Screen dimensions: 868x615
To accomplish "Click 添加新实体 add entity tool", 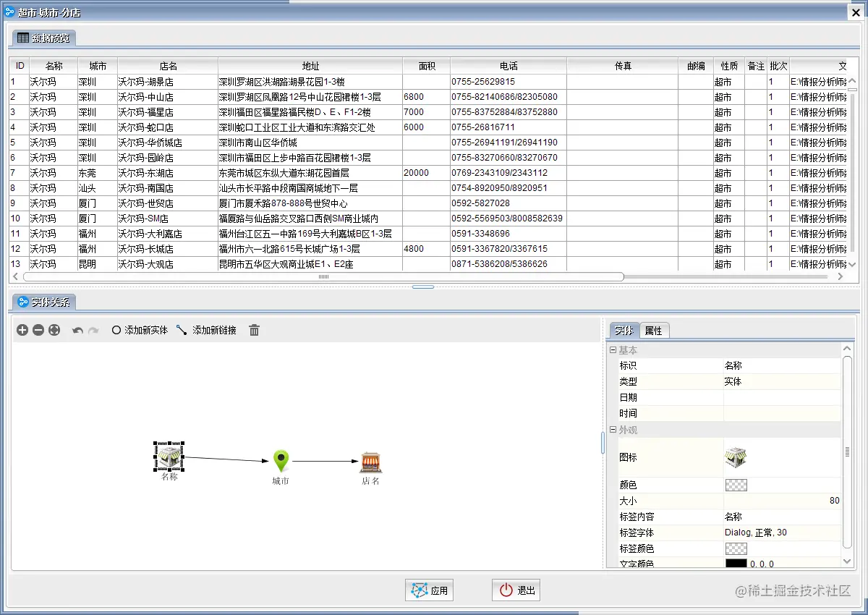I will [140, 330].
